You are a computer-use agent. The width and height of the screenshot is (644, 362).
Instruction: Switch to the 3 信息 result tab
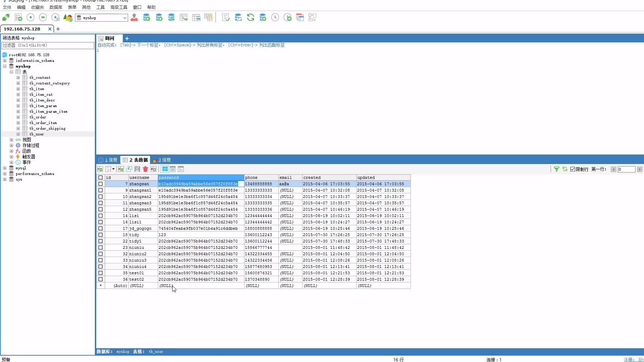162,160
